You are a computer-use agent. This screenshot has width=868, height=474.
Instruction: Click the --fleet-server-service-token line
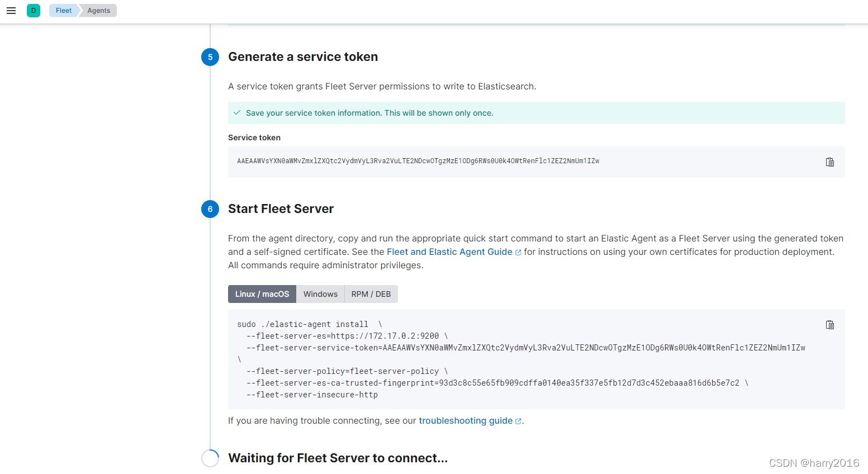pos(526,348)
